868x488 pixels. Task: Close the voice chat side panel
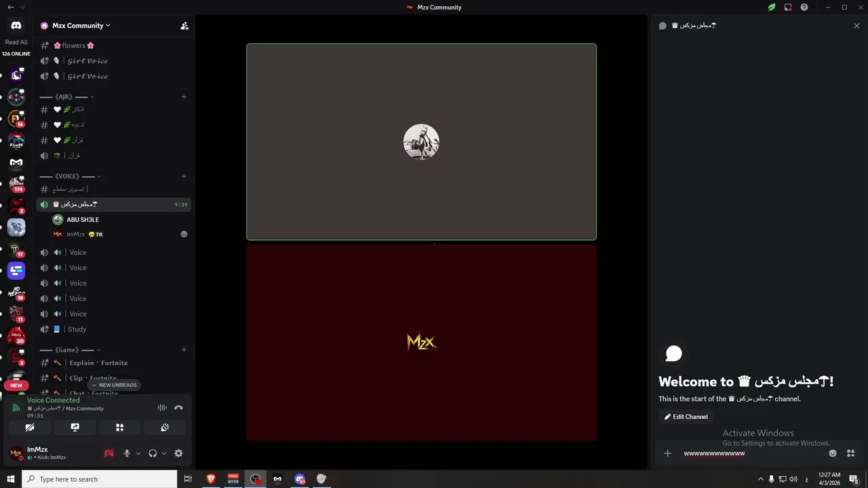point(856,26)
